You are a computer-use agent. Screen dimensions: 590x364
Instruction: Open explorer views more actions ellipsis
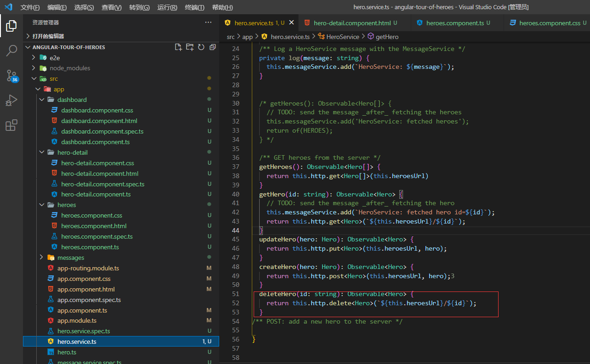click(x=209, y=22)
